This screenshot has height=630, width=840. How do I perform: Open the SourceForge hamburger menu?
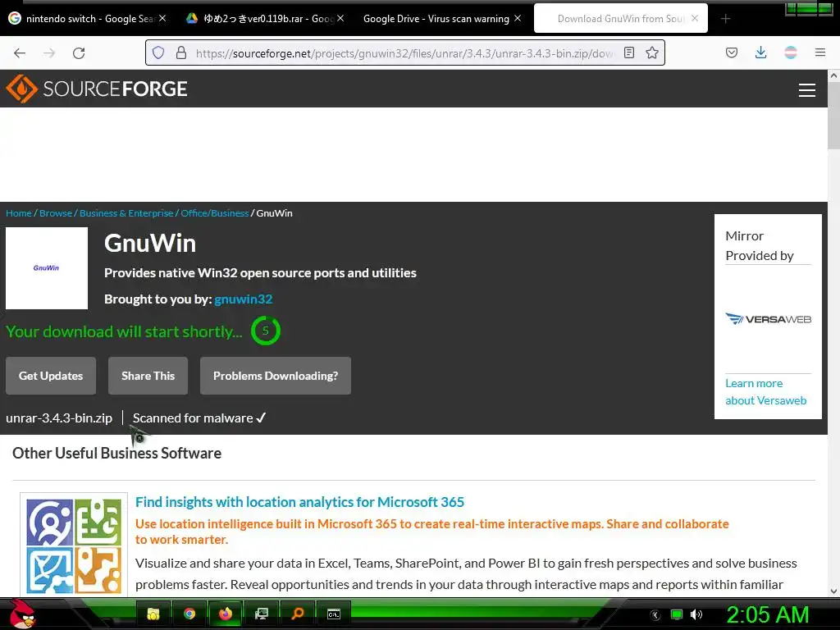click(x=807, y=90)
